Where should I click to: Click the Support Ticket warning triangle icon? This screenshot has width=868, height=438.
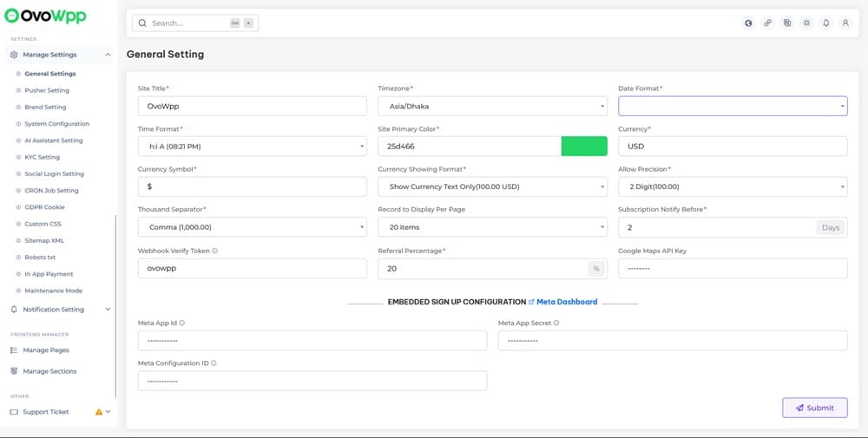[x=99, y=412]
